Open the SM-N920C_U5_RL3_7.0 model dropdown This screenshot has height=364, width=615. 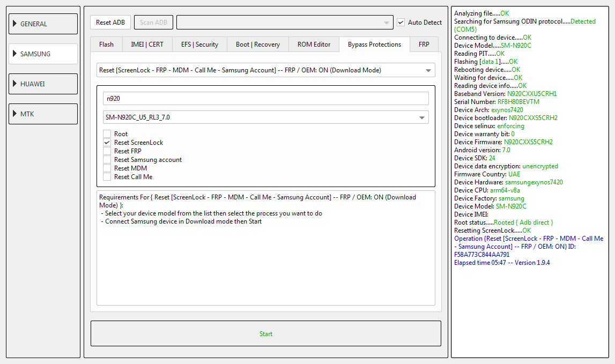266,117
